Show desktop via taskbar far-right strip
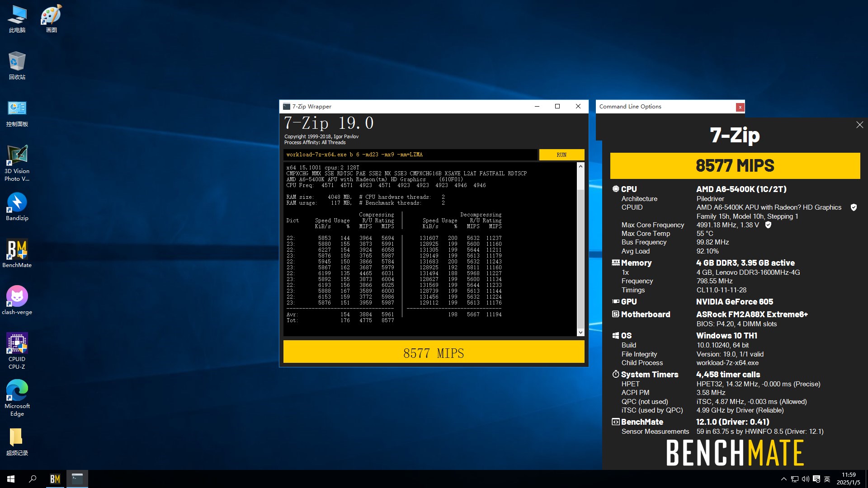Image resolution: width=868 pixels, height=488 pixels. [866, 479]
